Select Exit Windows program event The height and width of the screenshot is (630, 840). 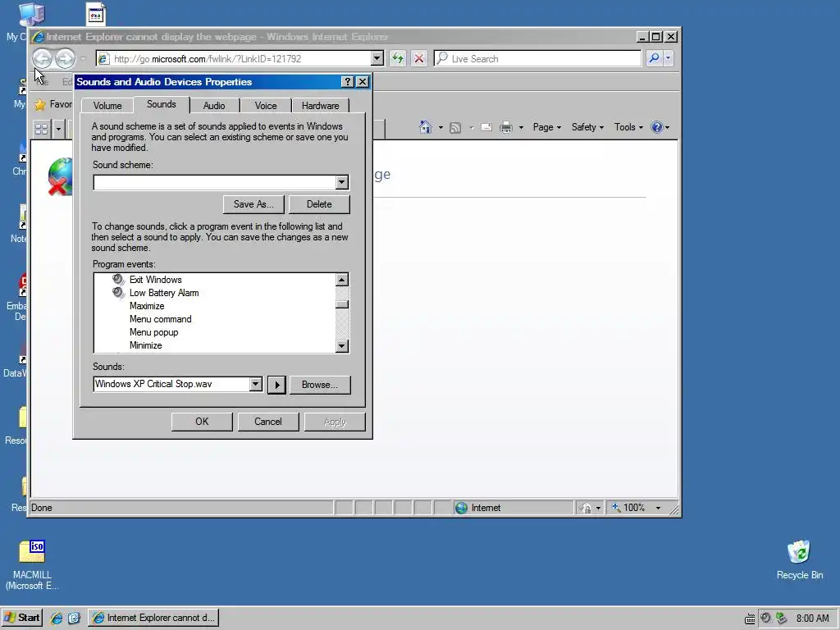(x=155, y=280)
